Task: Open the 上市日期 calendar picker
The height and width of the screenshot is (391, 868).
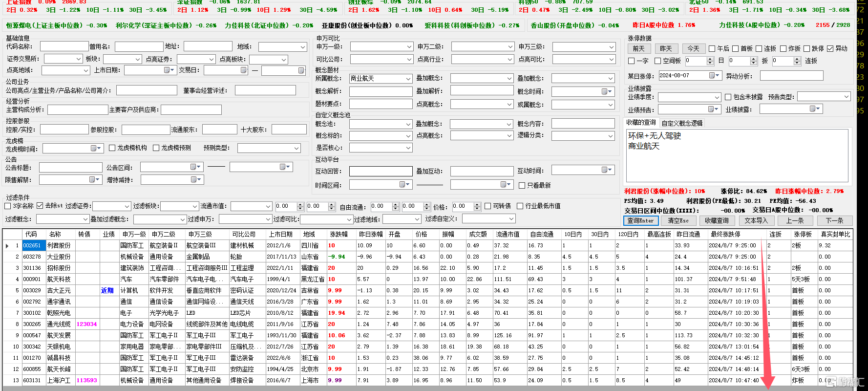Action: coord(169,70)
